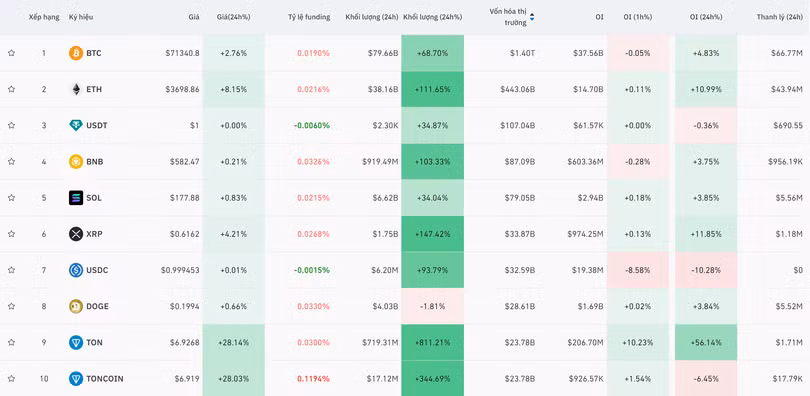The height and width of the screenshot is (396, 810).
Task: Click USDC OI change -8.58% cell
Action: click(x=637, y=270)
